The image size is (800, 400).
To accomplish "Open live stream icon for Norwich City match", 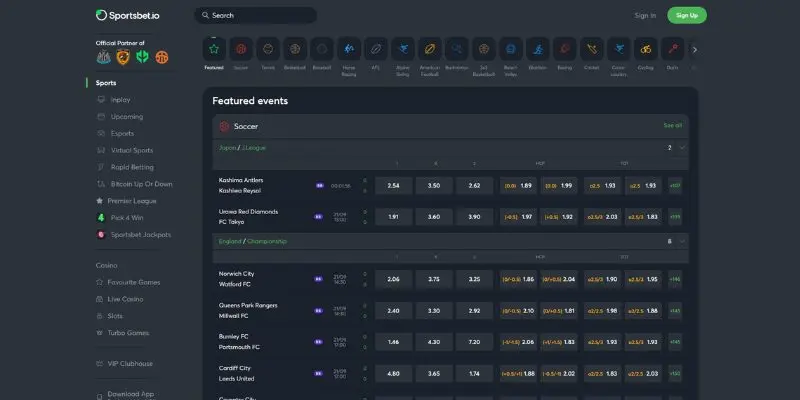I will tap(318, 279).
